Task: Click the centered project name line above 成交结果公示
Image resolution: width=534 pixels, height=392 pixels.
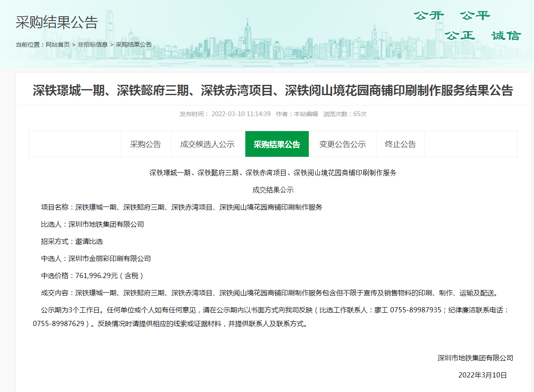Action: (x=273, y=173)
